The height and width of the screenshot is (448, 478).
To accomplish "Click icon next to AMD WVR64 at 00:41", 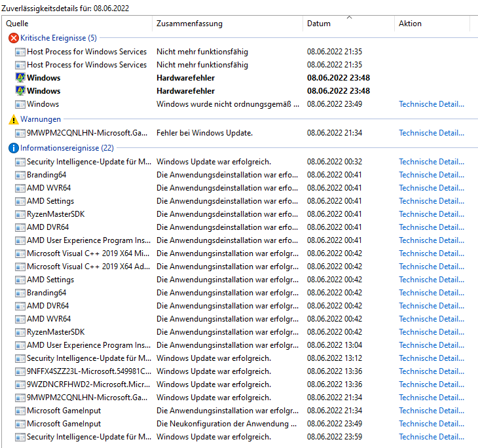I will coord(20,188).
